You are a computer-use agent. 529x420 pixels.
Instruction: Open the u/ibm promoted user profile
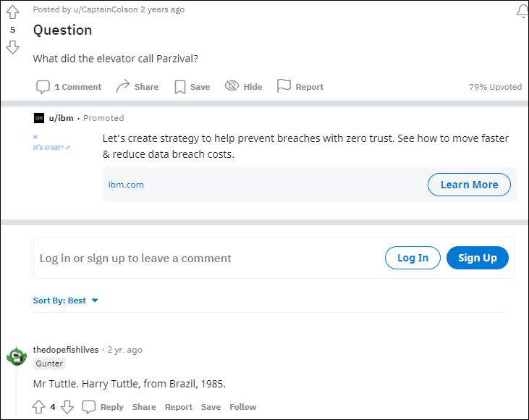pos(61,118)
